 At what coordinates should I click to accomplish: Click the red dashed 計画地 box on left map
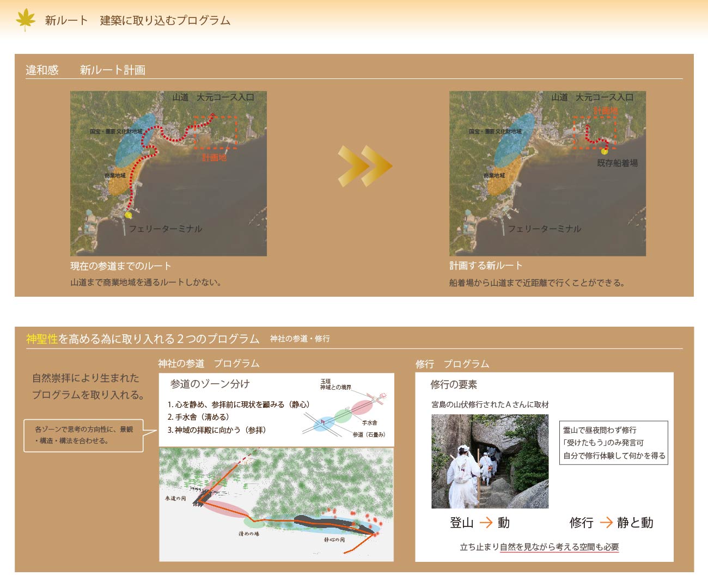click(215, 132)
